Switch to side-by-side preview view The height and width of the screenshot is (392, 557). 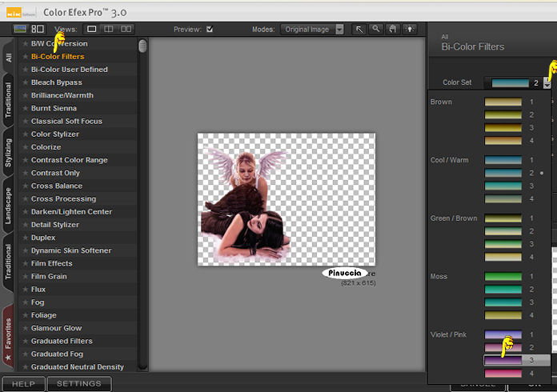(x=126, y=29)
